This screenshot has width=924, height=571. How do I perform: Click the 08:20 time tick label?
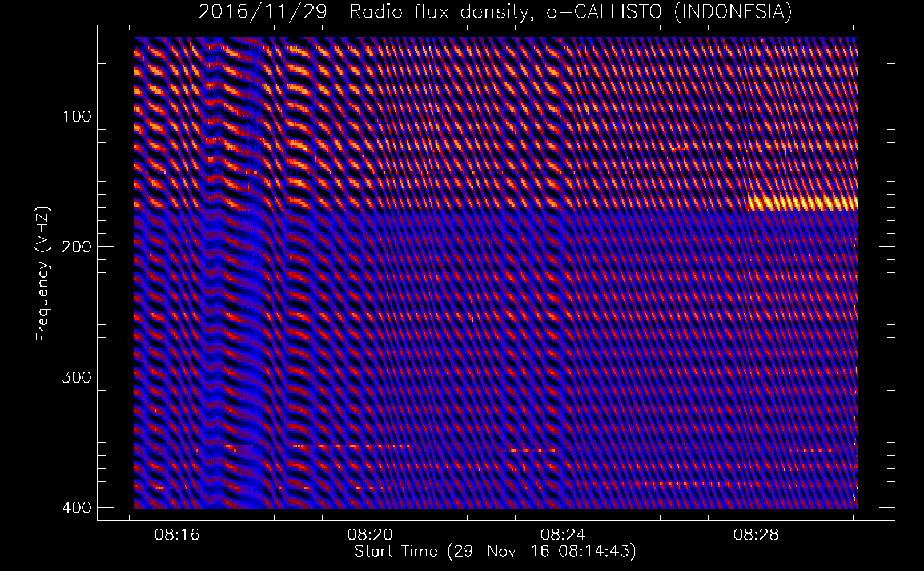tap(371, 535)
